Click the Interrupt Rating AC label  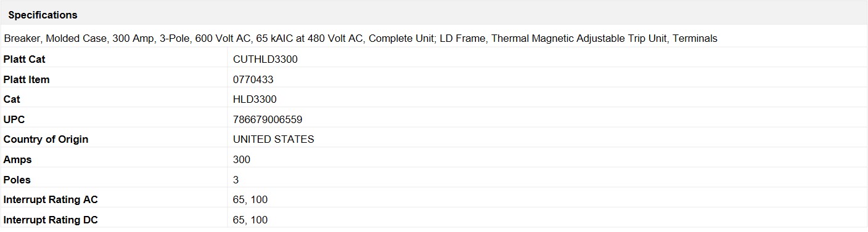(51, 199)
